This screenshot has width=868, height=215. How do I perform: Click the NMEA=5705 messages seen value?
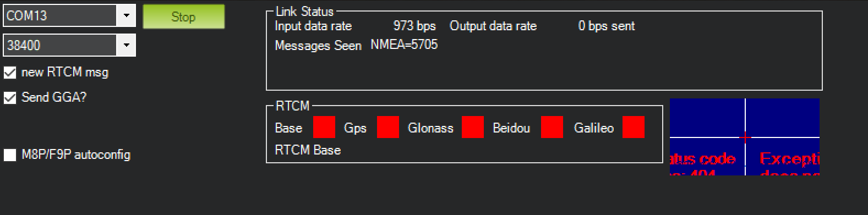click(404, 45)
